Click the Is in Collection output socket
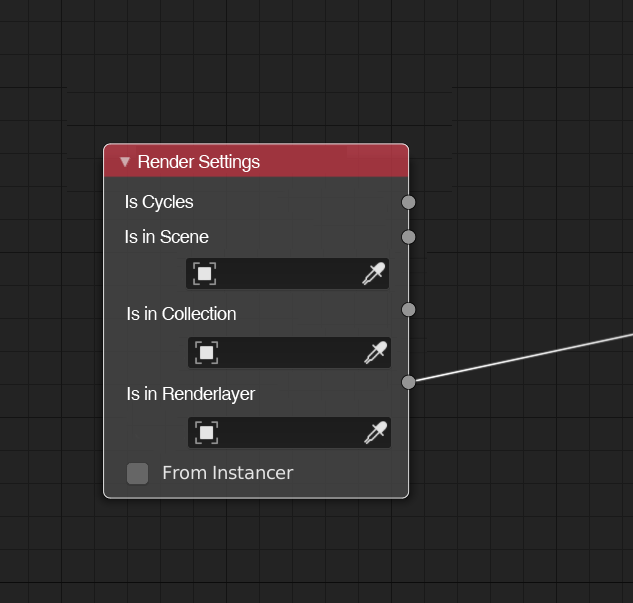 tap(408, 310)
